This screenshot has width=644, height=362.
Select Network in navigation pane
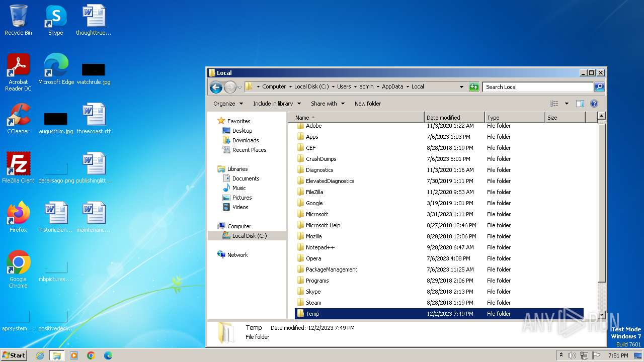coord(237,255)
